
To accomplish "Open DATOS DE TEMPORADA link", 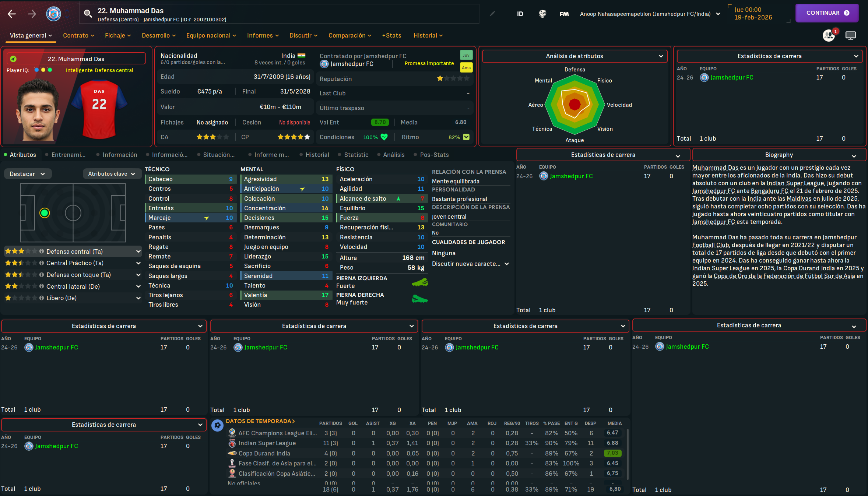I will coord(260,421).
